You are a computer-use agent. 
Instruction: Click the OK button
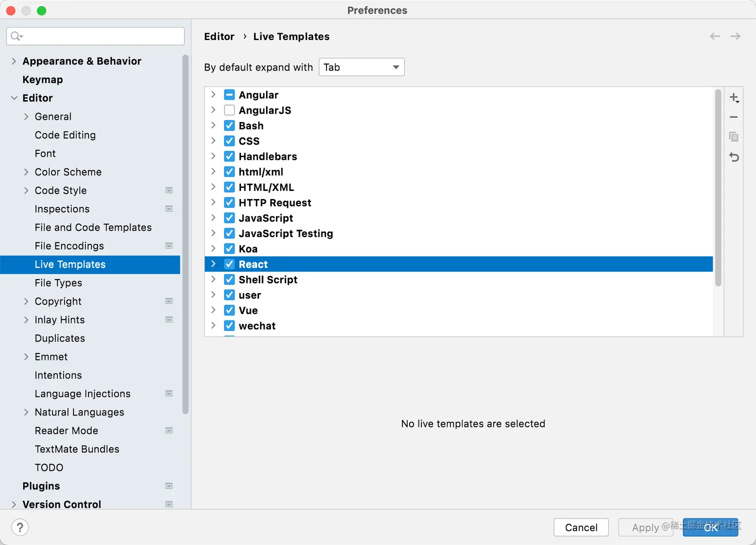pos(710,527)
